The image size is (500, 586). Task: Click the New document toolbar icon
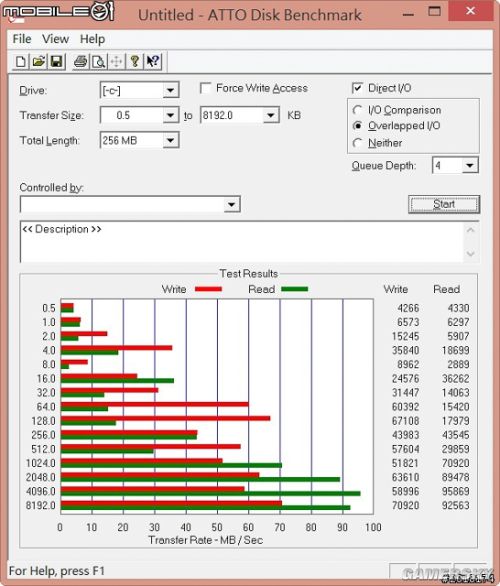click(21, 61)
